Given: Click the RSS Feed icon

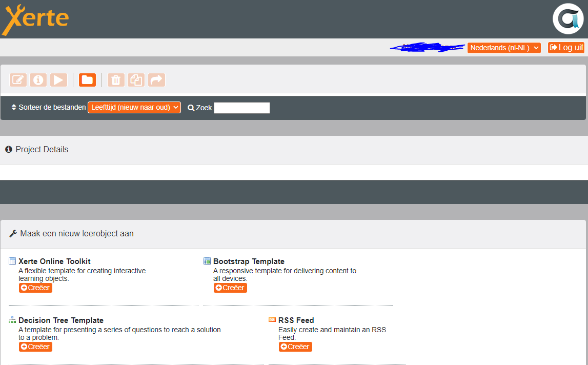Looking at the screenshot, I should [272, 319].
